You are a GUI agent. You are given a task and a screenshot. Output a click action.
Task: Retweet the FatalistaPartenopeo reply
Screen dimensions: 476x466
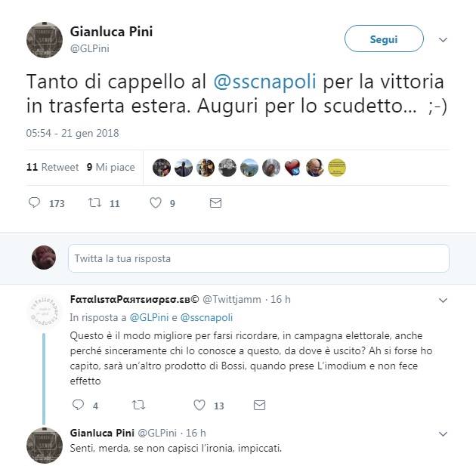[138, 405]
